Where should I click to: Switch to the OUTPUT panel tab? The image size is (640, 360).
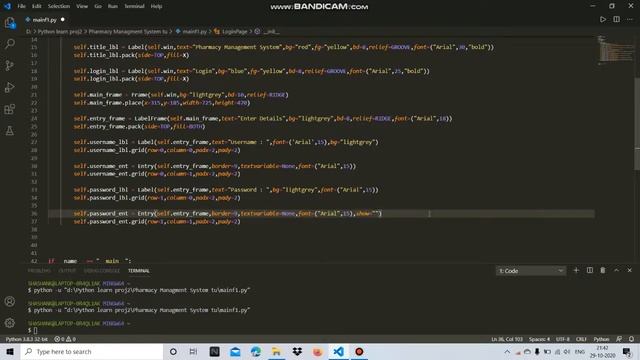(x=67, y=271)
